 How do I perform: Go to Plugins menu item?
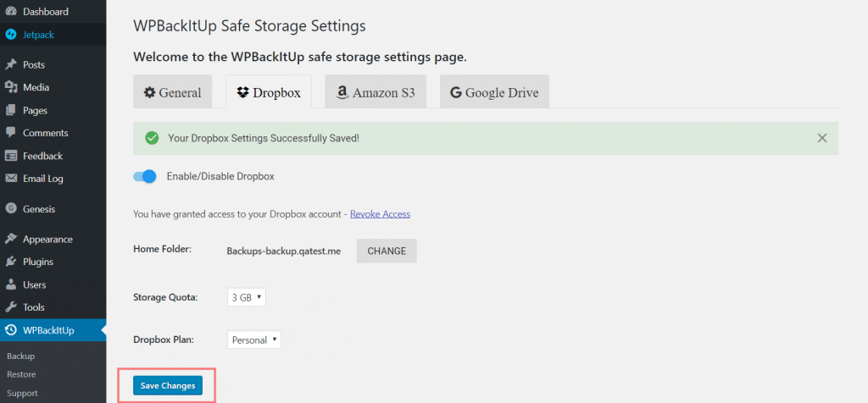point(53,262)
